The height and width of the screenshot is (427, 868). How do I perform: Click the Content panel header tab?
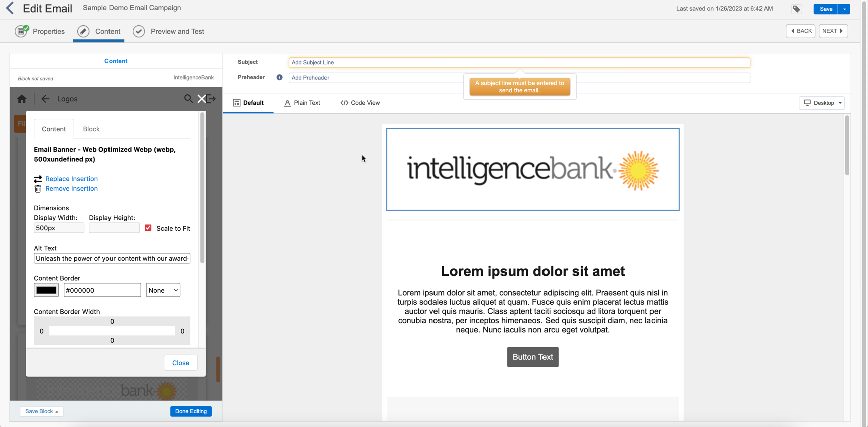[116, 61]
